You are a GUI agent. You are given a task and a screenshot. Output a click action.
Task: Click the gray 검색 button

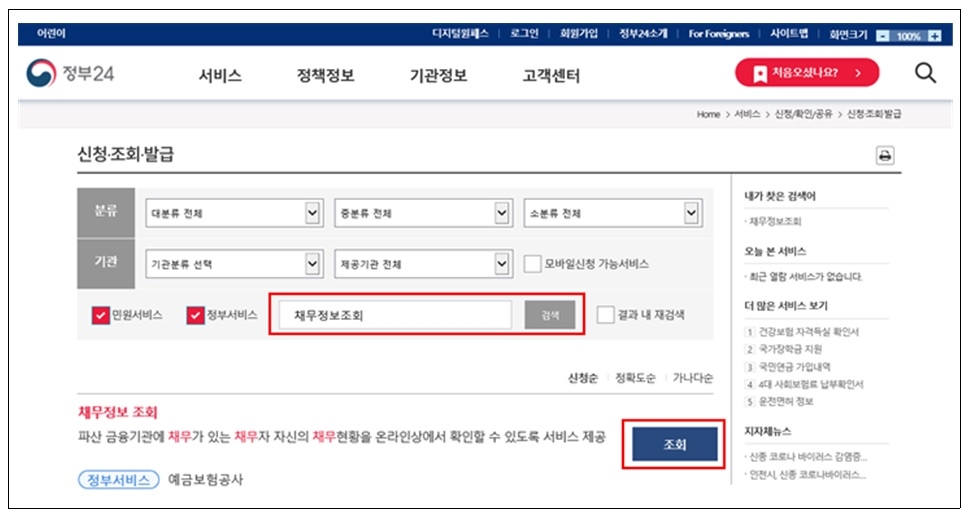click(x=550, y=315)
